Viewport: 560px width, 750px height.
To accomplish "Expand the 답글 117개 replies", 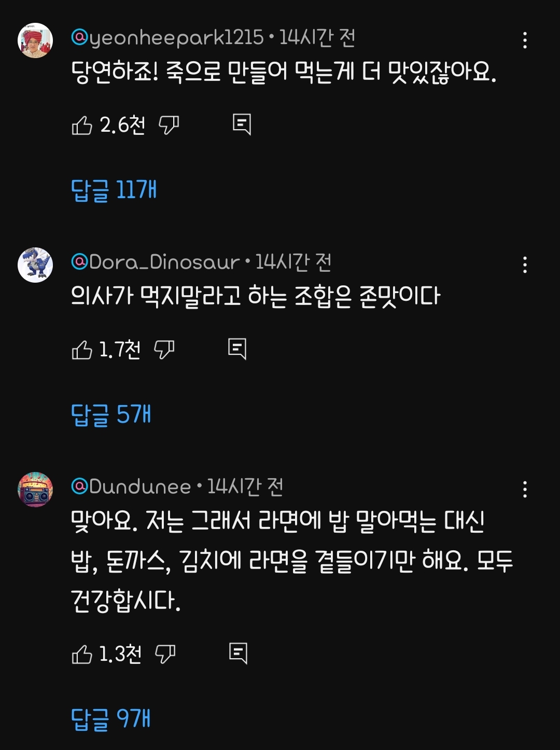I will point(114,190).
